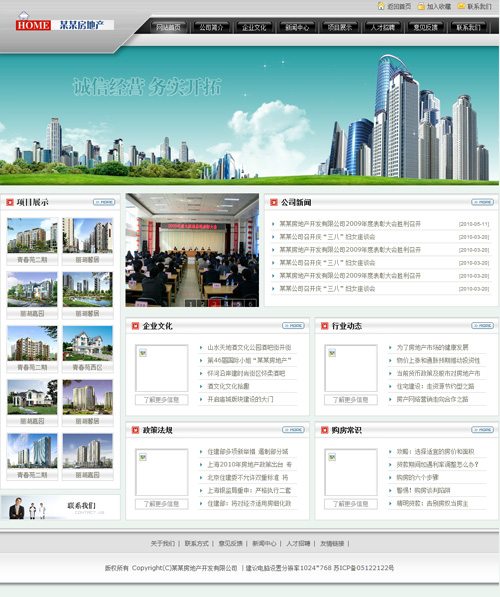Open 项目展示 in the navigation bar
This screenshot has height=597, width=500.
[x=340, y=27]
